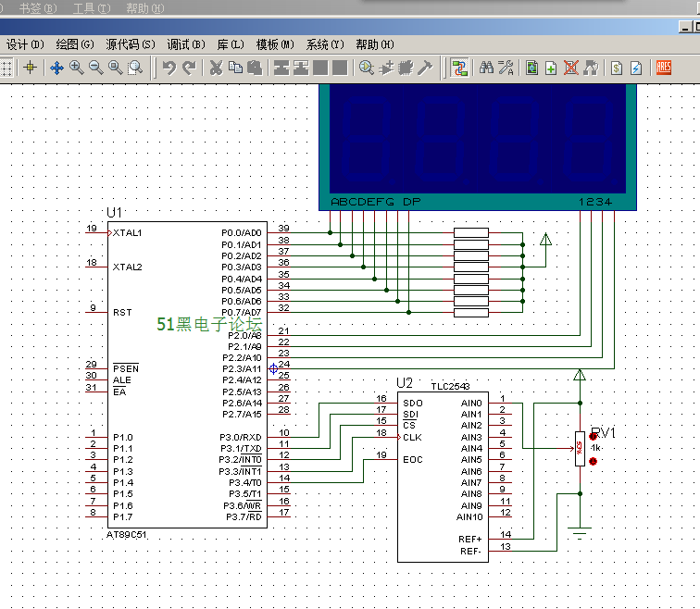Screen dimensions: 700x609
Task: Click the Zoom In magnifier
Action: pyautogui.click(x=76, y=68)
